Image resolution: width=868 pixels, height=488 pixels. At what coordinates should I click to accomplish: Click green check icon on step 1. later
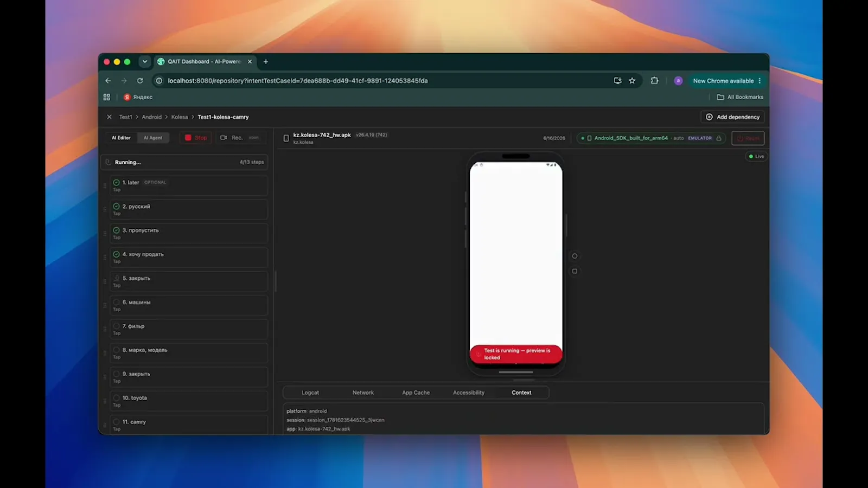point(116,183)
